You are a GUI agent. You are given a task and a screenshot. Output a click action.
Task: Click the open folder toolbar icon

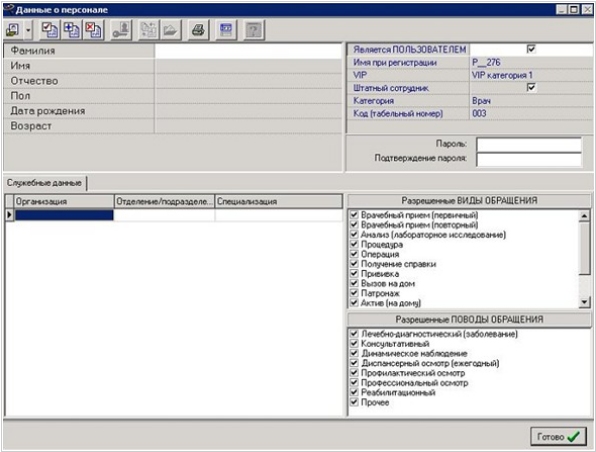(x=170, y=30)
